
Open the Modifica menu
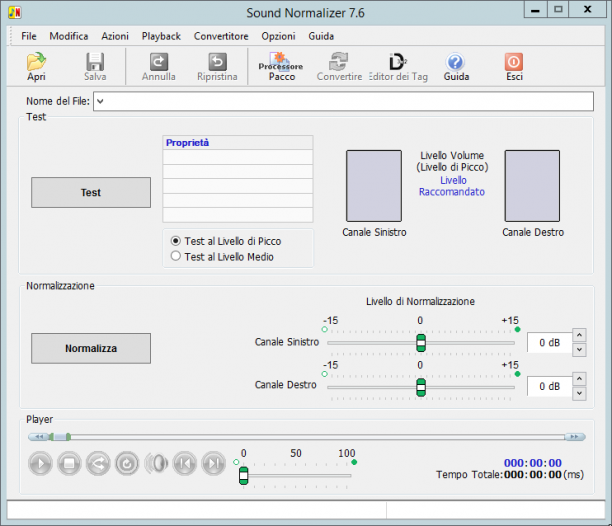69,36
